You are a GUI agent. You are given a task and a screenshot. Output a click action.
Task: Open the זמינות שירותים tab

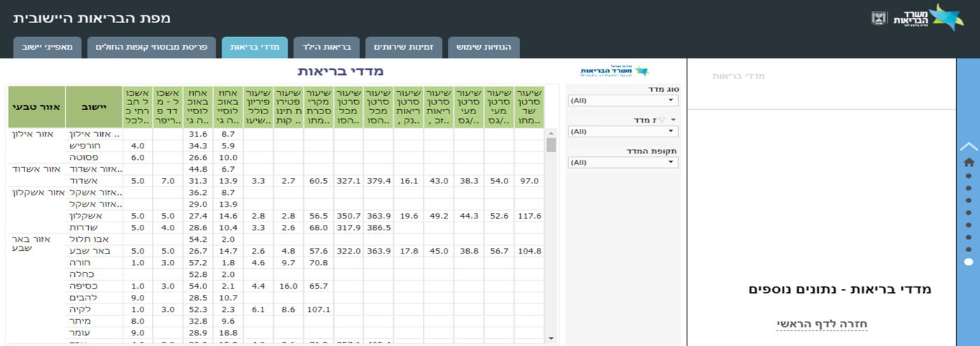403,47
